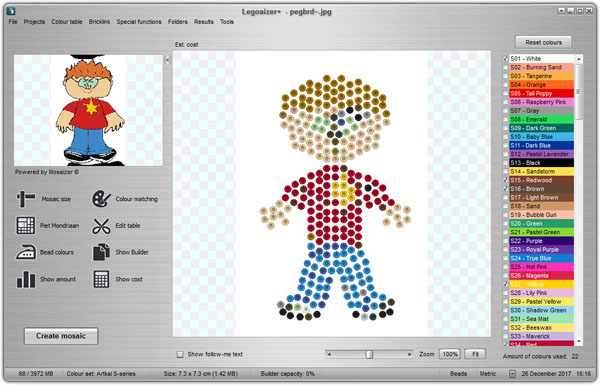Open Edit table scissors icon

coord(101,225)
